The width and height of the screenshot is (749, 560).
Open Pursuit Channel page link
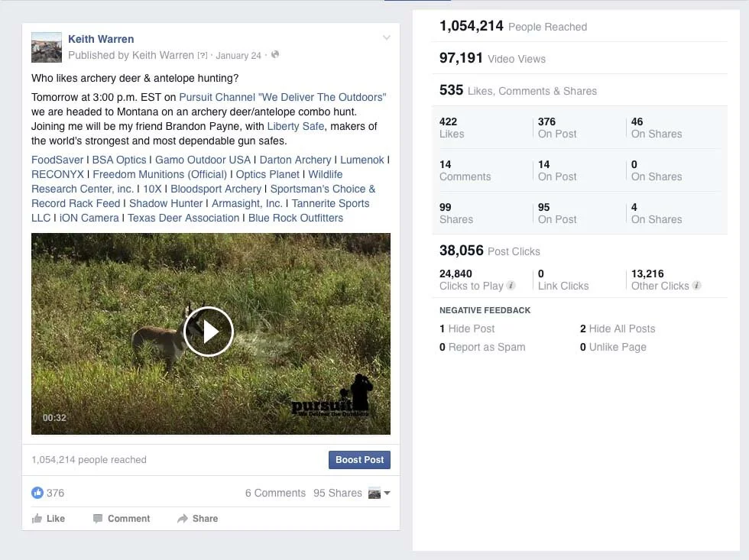click(282, 97)
